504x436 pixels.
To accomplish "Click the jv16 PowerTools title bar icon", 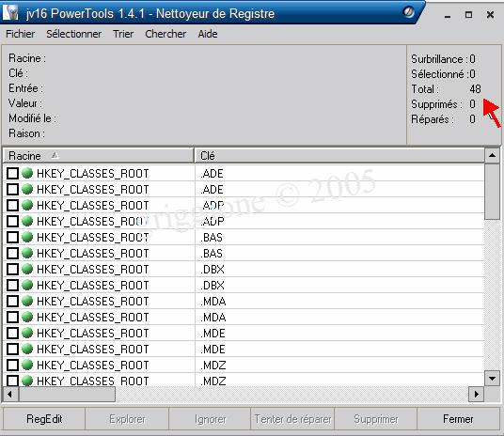I will click(10, 13).
